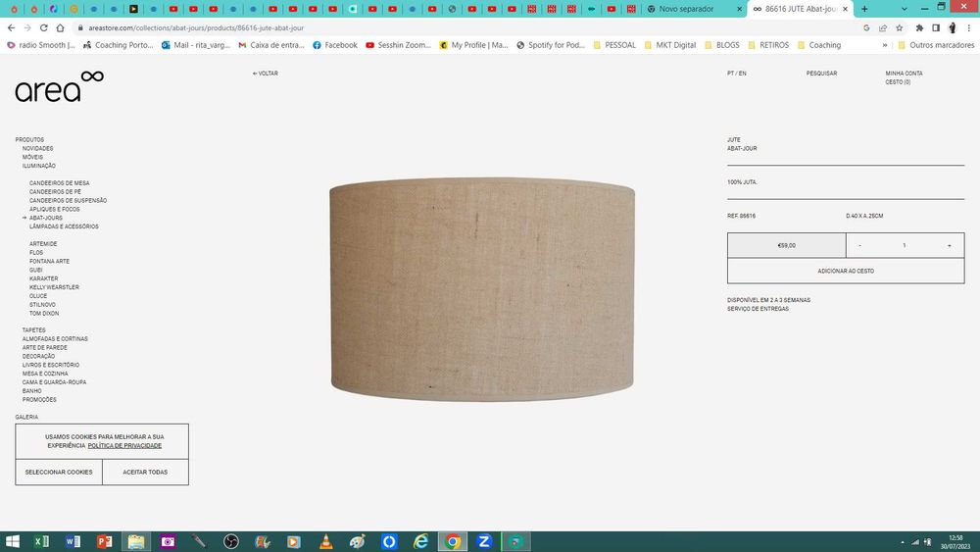
Task: Open the Chrome extensions puzzle icon
Action: (919, 27)
